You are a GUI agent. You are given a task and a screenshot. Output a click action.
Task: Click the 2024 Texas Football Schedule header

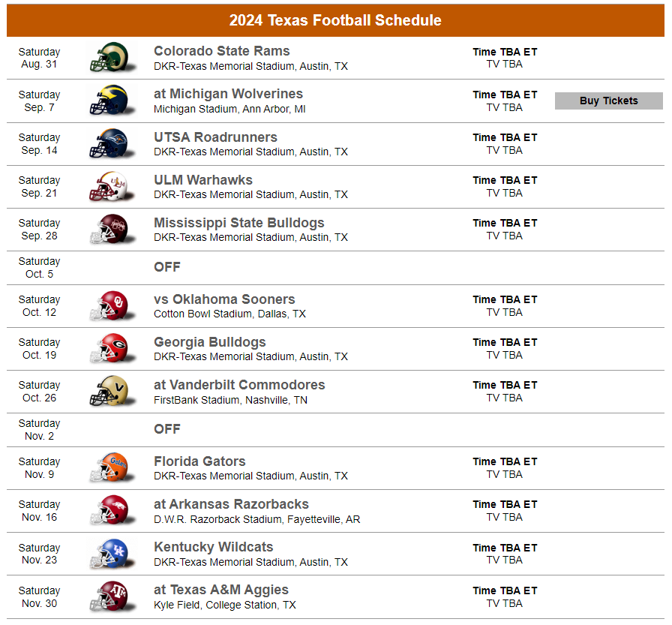point(336,20)
